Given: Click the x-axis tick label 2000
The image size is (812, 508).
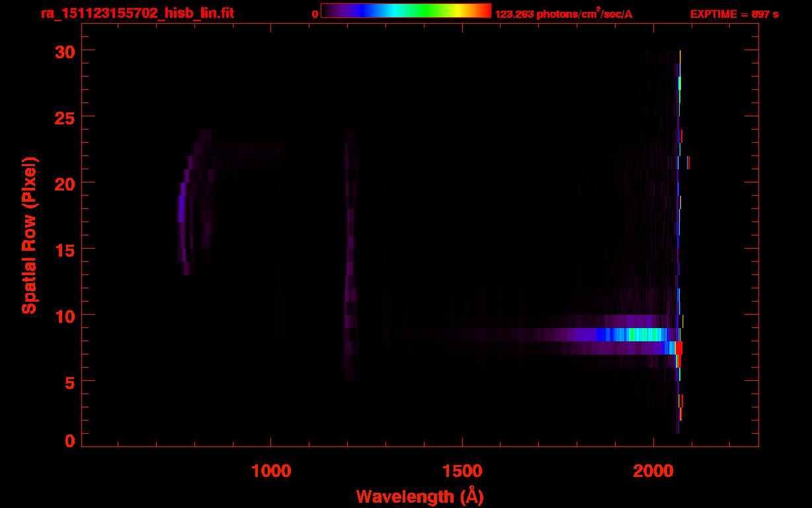Looking at the screenshot, I should (653, 470).
